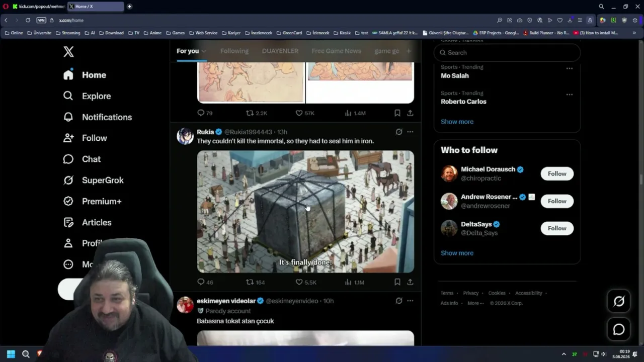
Task: Open the floating Grok button
Action: (619, 301)
